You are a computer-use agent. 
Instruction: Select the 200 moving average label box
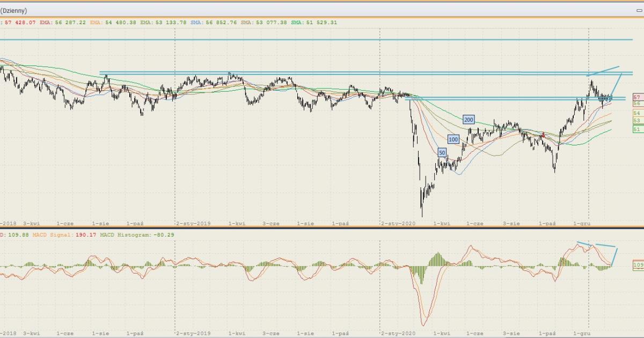[469, 120]
